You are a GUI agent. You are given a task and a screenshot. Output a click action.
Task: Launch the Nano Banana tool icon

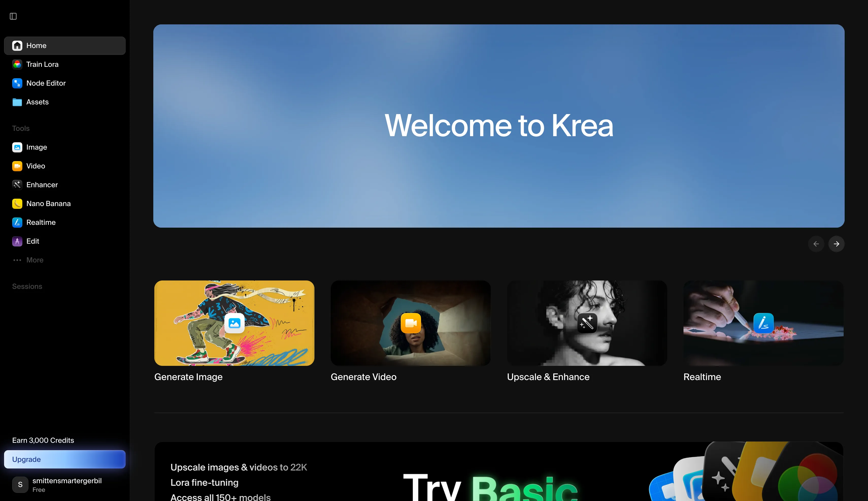[x=17, y=204]
